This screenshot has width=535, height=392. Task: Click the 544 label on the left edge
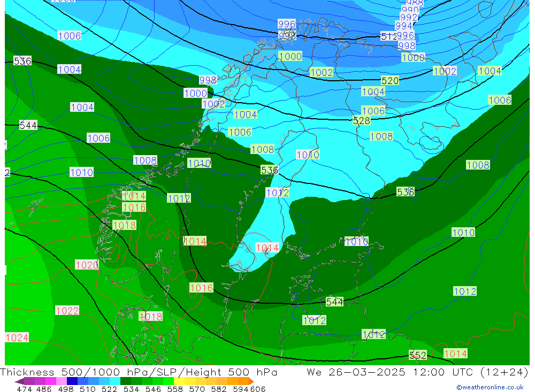point(28,126)
